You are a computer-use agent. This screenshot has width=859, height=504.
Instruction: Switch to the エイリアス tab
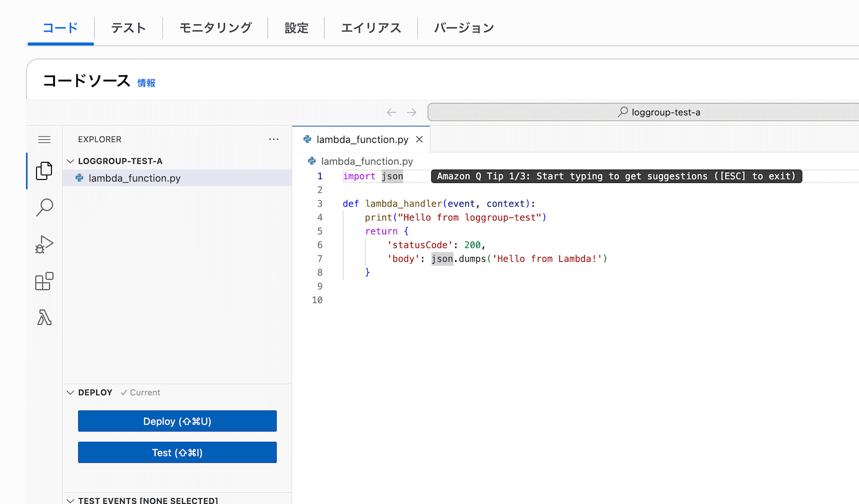[x=371, y=28]
